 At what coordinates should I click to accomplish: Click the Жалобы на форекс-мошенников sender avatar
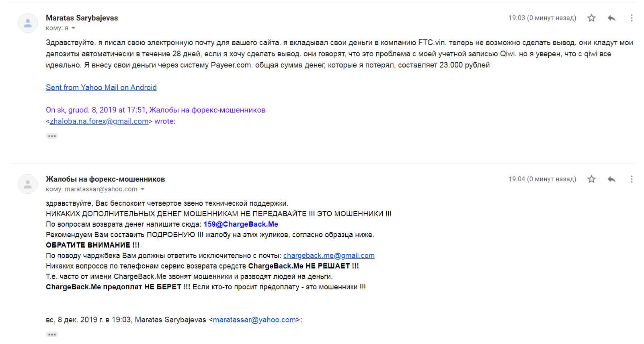[28, 184]
